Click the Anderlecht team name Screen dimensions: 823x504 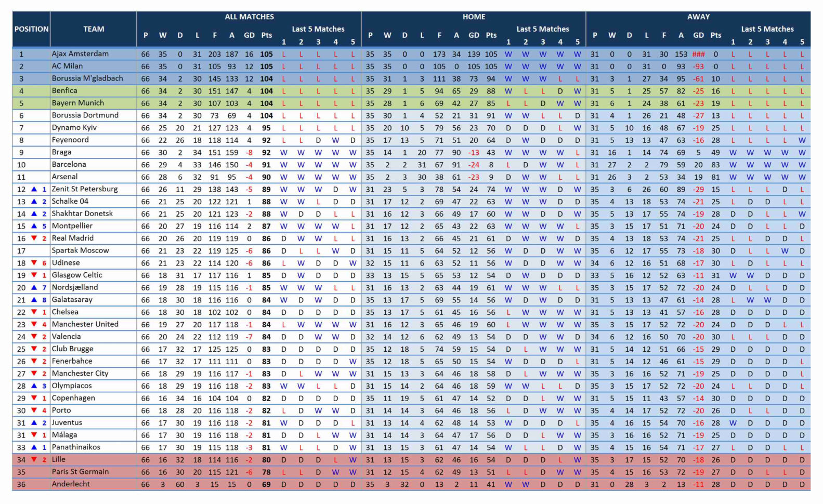71,484
